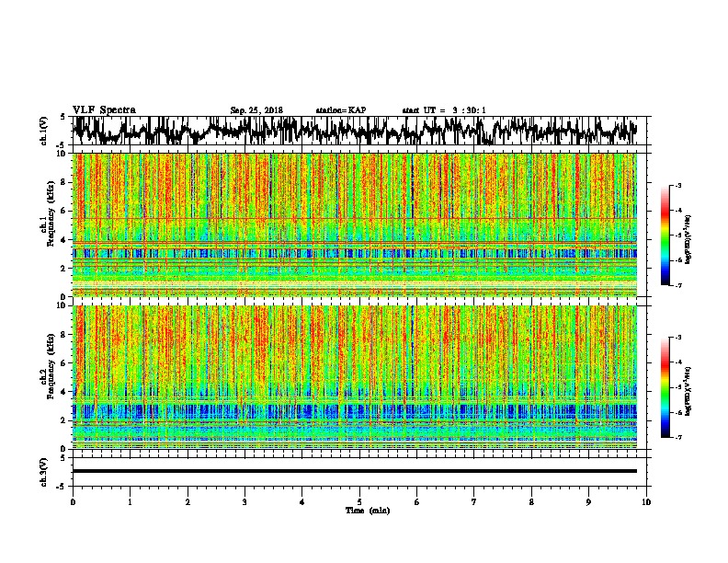The height and width of the screenshot is (563, 728).
Task: Click the "1" tick on the time axis
Action: (x=130, y=502)
